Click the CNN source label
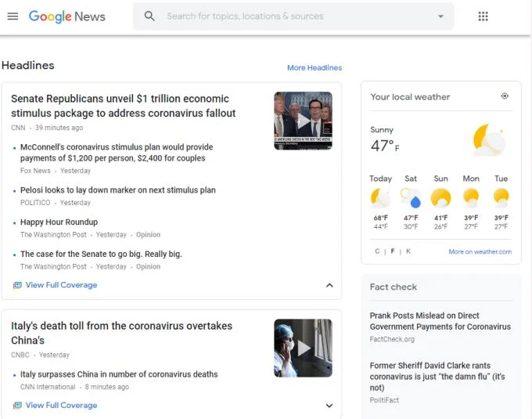This screenshot has width=532, height=419. [18, 128]
